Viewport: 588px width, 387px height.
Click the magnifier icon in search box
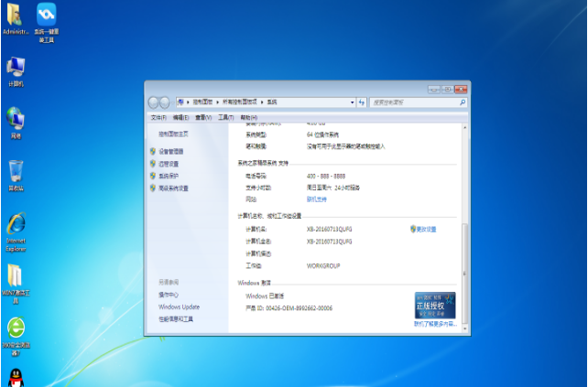pyautogui.click(x=463, y=102)
